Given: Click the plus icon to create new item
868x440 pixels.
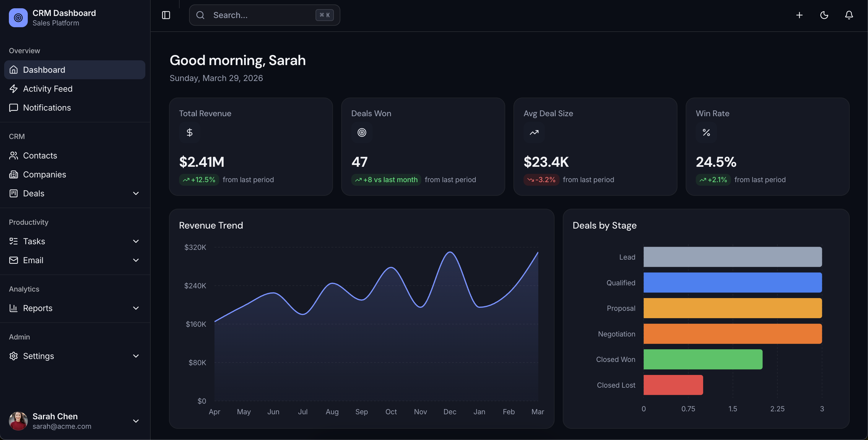Looking at the screenshot, I should (x=799, y=15).
